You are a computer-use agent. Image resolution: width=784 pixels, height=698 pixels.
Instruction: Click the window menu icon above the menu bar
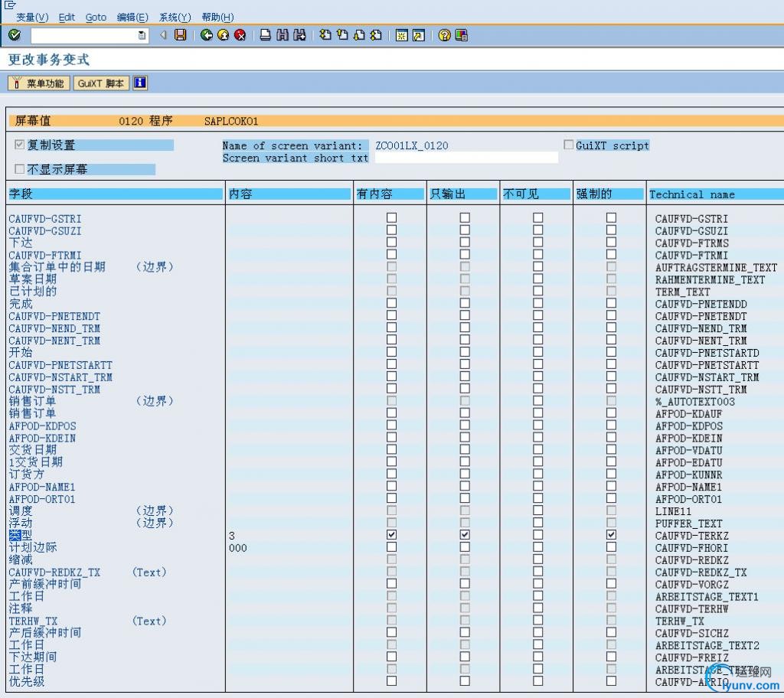[9, 5]
